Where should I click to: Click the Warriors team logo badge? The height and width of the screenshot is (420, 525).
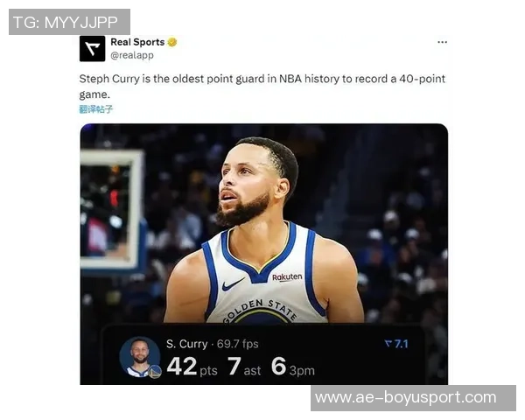(155, 371)
